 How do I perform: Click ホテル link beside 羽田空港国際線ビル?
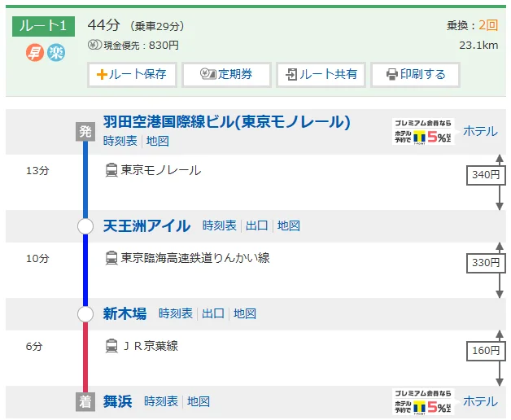[480, 131]
